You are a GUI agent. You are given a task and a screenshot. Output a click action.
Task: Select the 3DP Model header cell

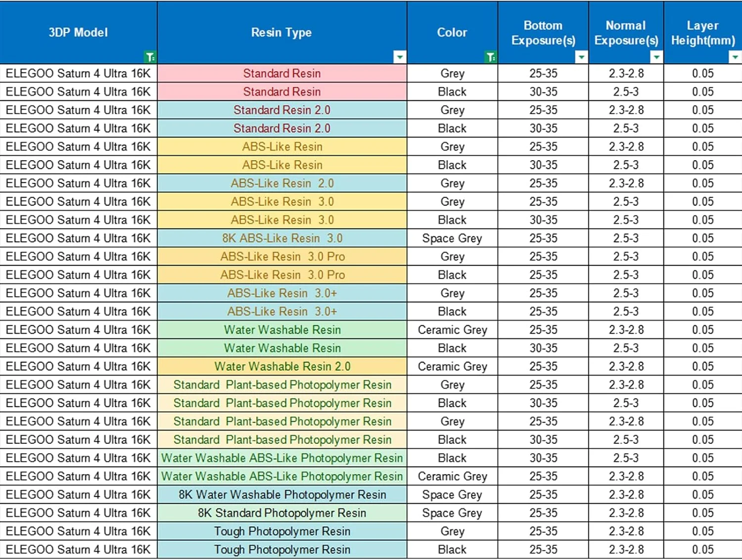pyautogui.click(x=78, y=33)
